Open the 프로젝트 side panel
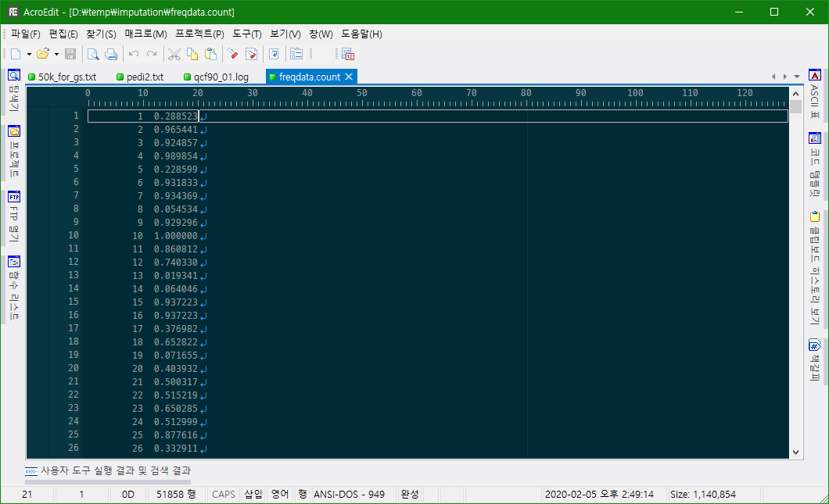This screenshot has width=829, height=504. click(14, 152)
